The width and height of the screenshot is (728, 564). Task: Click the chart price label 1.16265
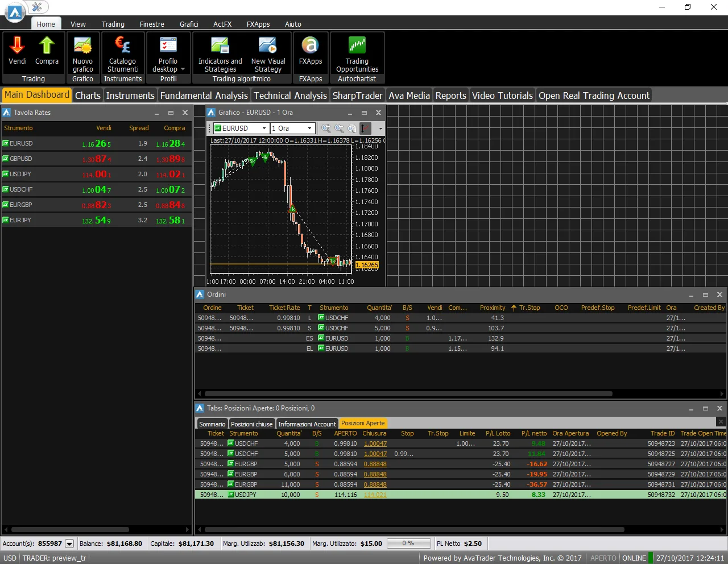click(367, 265)
